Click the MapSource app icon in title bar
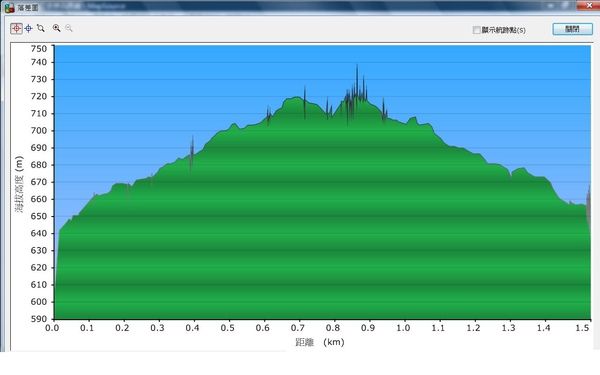Screen dimensions: 600x375 point(9,7)
